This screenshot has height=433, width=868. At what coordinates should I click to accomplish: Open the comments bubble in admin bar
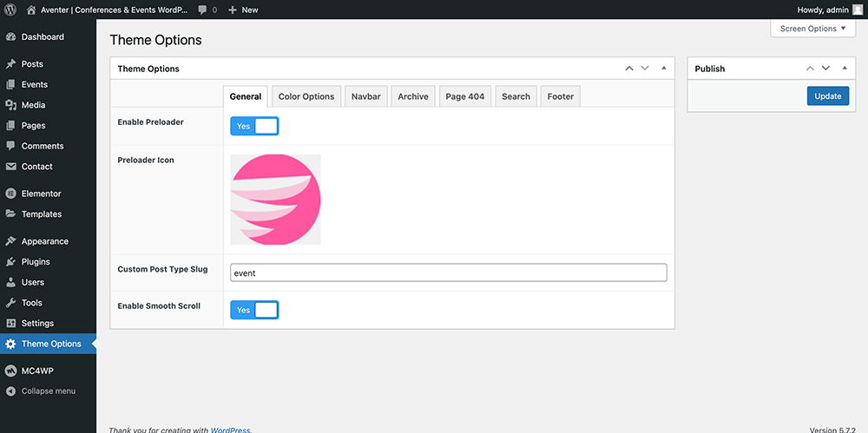point(207,10)
